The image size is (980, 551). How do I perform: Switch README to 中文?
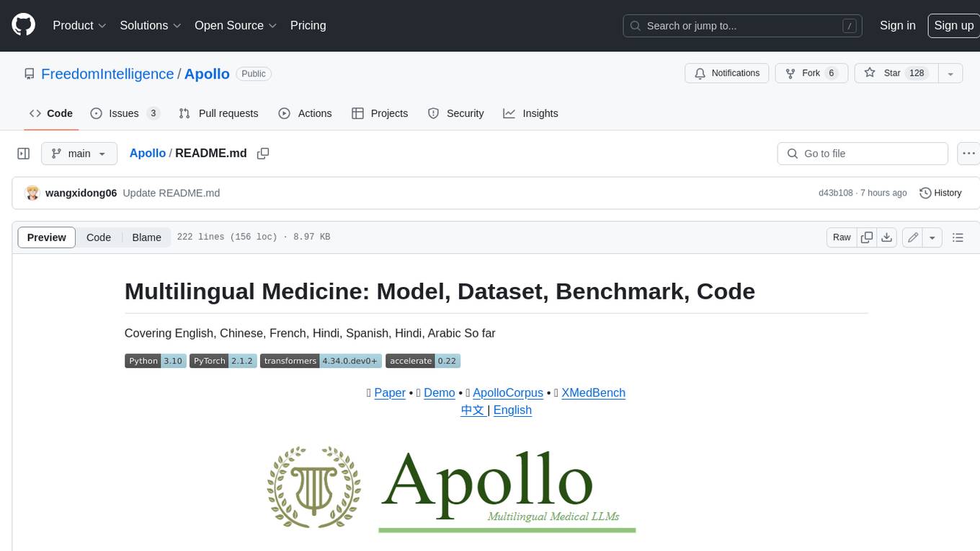[x=473, y=410]
